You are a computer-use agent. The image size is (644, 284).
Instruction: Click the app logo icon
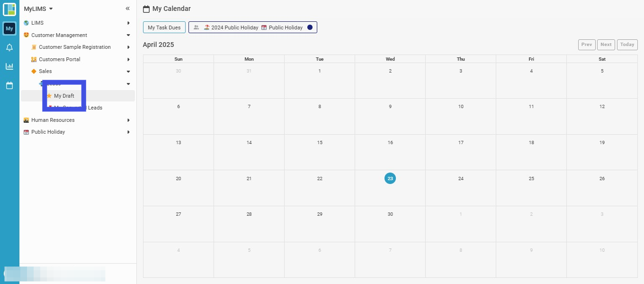[9, 9]
